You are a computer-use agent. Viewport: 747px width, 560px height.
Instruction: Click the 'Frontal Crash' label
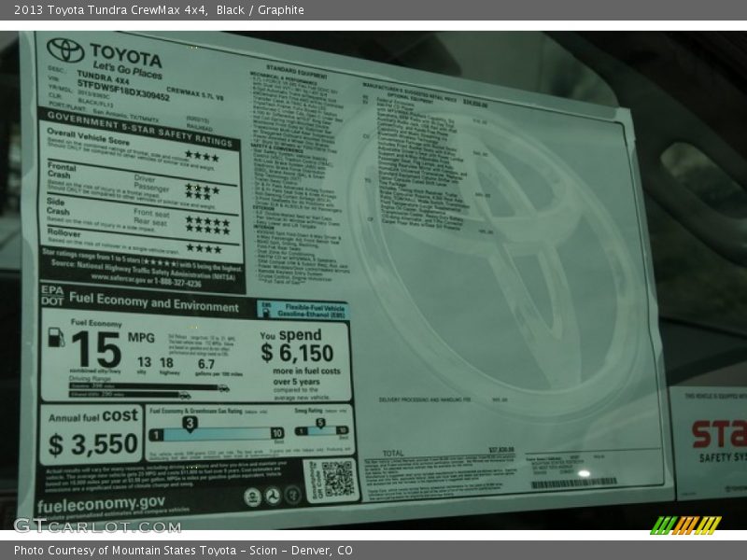point(62,170)
